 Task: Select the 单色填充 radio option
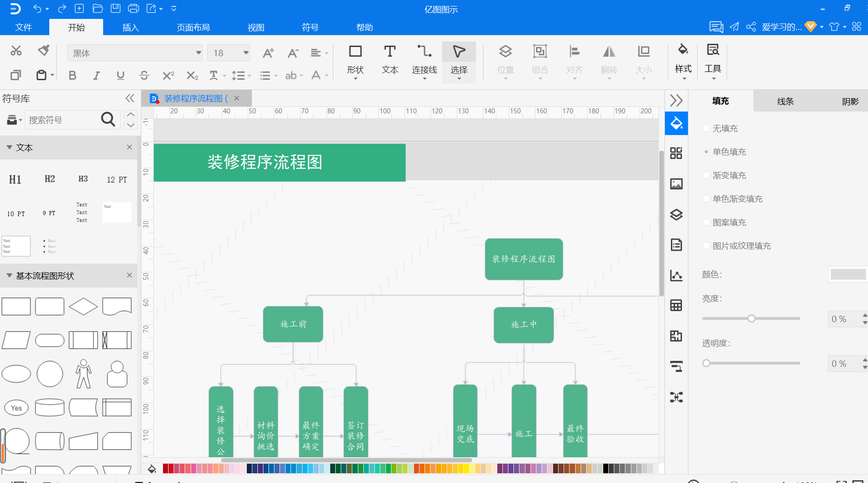tap(706, 152)
